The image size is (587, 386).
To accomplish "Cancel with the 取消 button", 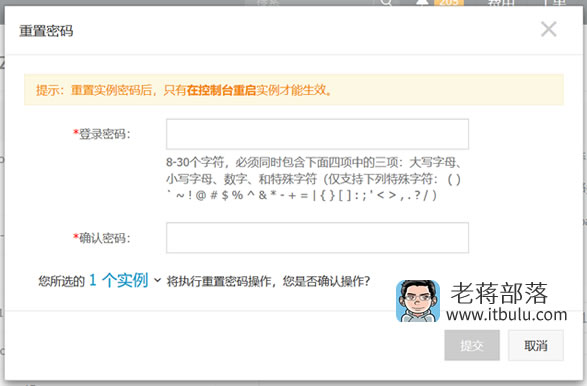I will pyautogui.click(x=536, y=345).
